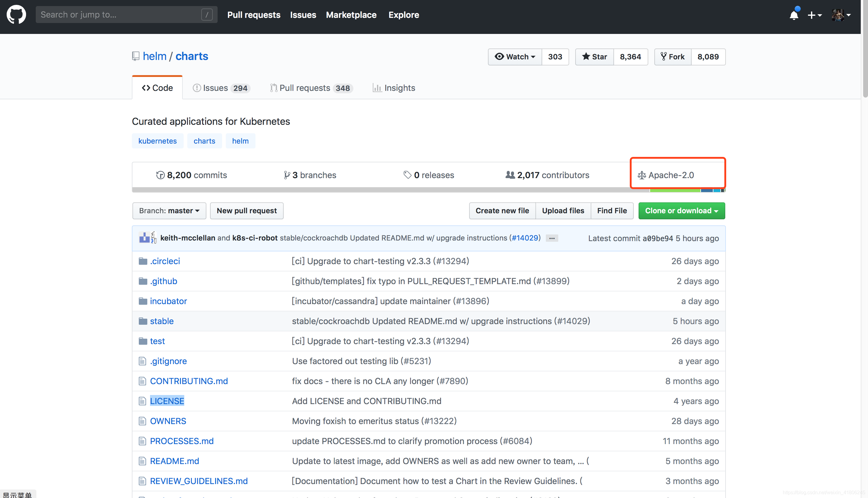Click the commits history icon
The height and width of the screenshot is (498, 868).
click(160, 175)
